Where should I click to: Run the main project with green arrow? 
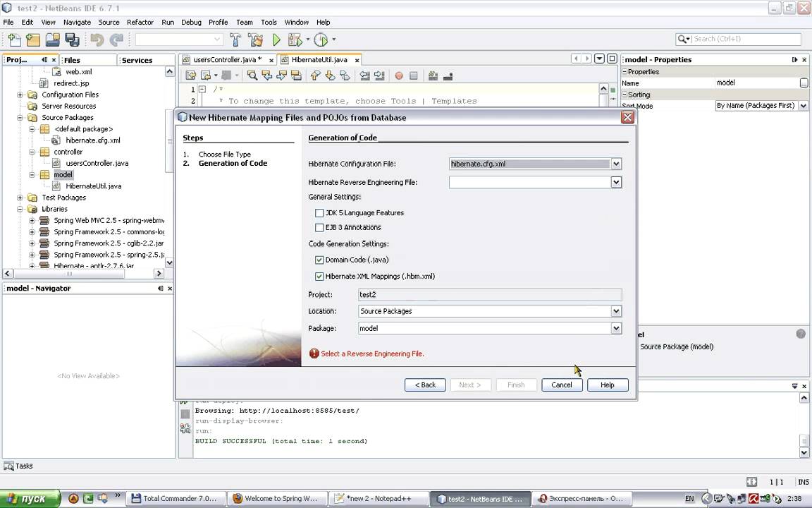coord(276,40)
